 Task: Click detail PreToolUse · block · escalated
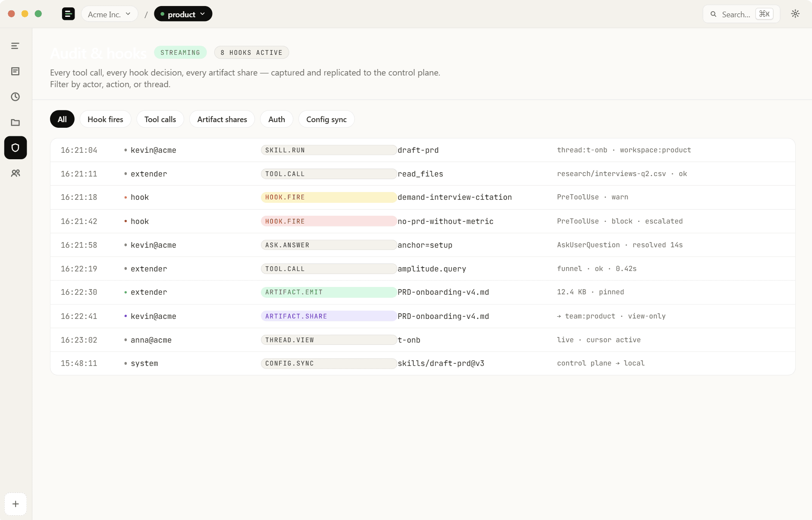click(620, 221)
